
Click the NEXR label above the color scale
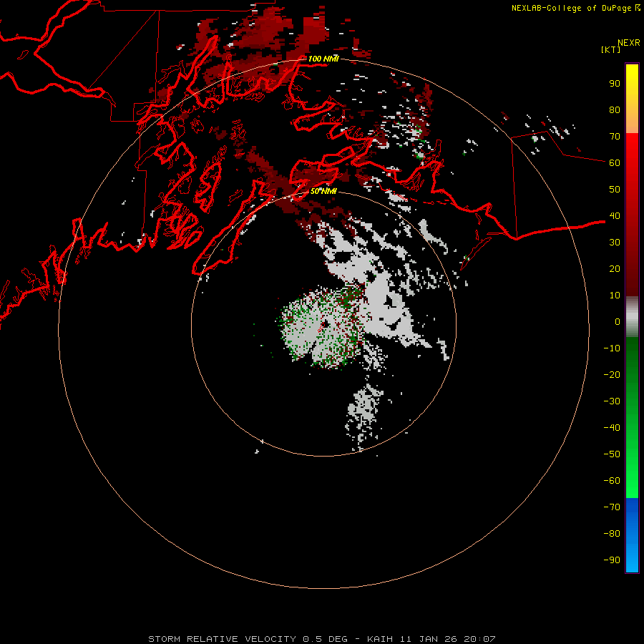[628, 43]
